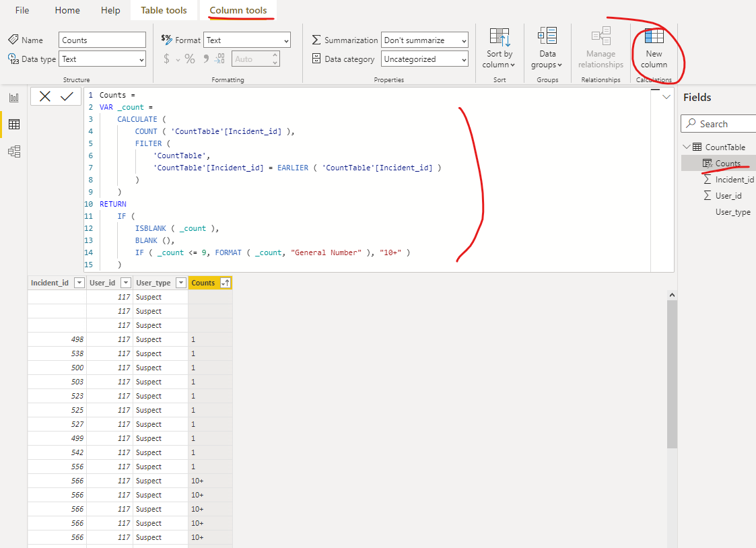Click cell with Incident_id 538
Viewport: 756px width, 548px height.
coord(57,353)
